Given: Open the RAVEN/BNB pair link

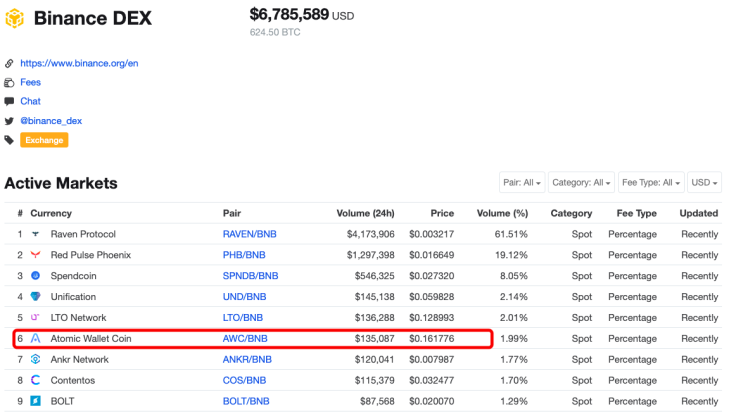Looking at the screenshot, I should (x=250, y=234).
